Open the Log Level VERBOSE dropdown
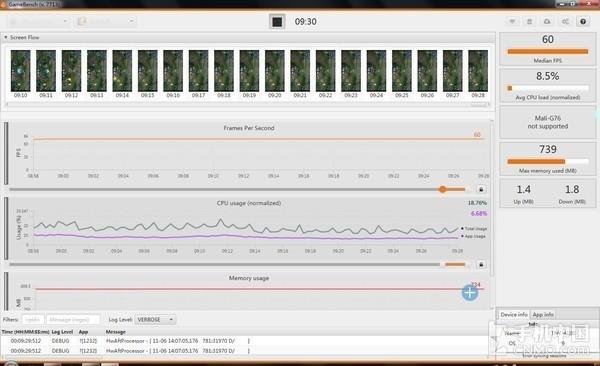Image resolution: width=600 pixels, height=366 pixels. coord(155,319)
